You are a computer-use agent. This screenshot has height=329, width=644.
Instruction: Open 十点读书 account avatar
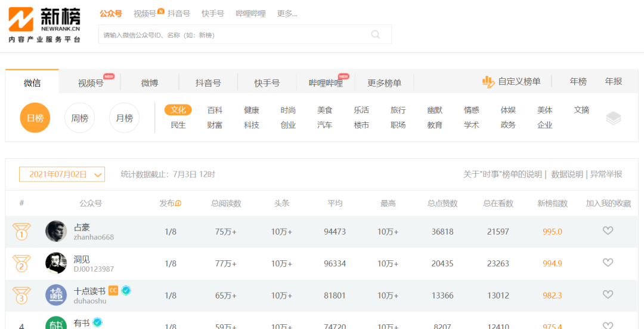tap(56, 295)
